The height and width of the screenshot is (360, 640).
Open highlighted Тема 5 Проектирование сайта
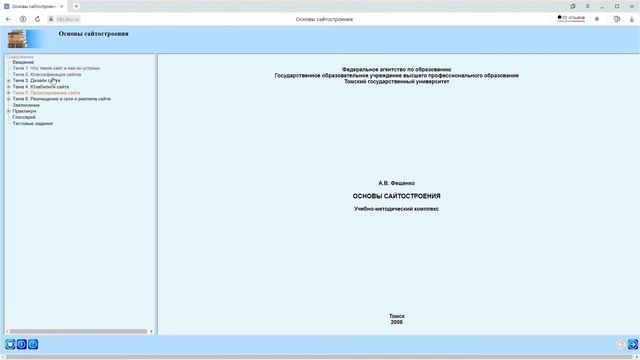point(46,93)
